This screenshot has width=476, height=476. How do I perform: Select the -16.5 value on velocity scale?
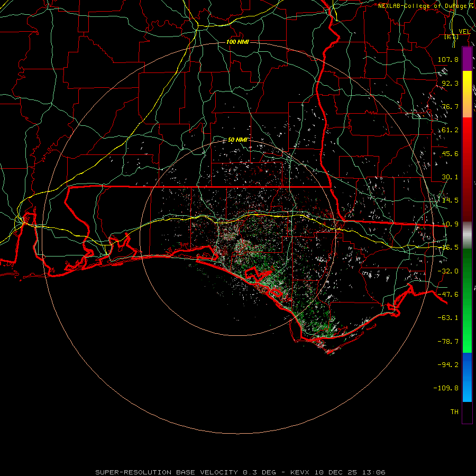448,248
